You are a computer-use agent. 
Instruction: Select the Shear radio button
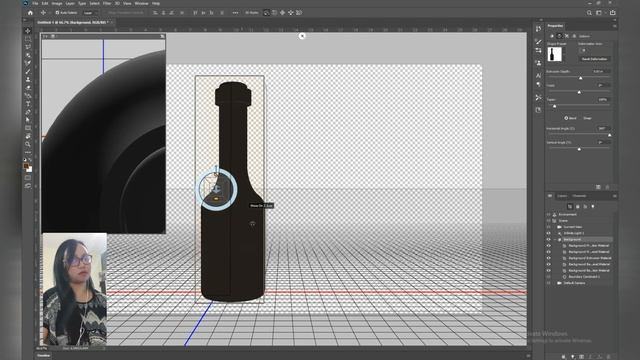tap(582, 118)
